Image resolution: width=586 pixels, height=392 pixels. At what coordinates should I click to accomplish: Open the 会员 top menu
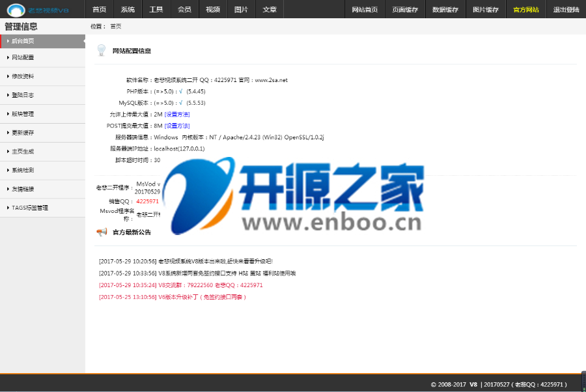[185, 9]
